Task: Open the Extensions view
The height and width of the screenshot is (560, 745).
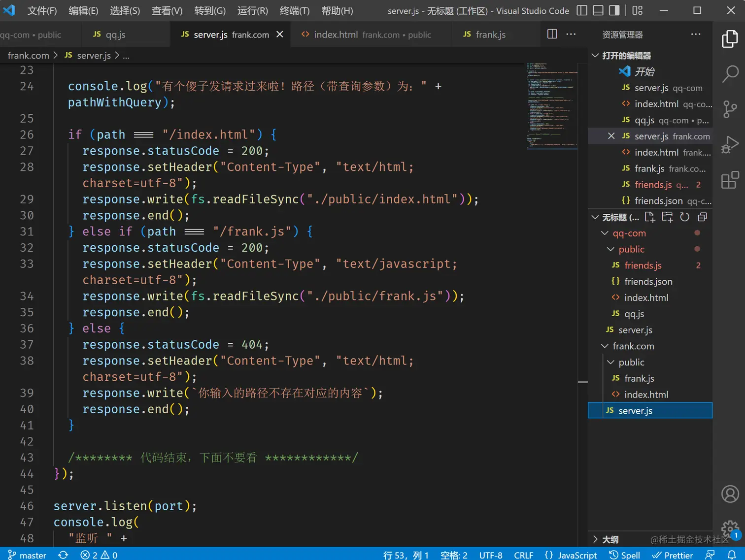Action: (730, 180)
